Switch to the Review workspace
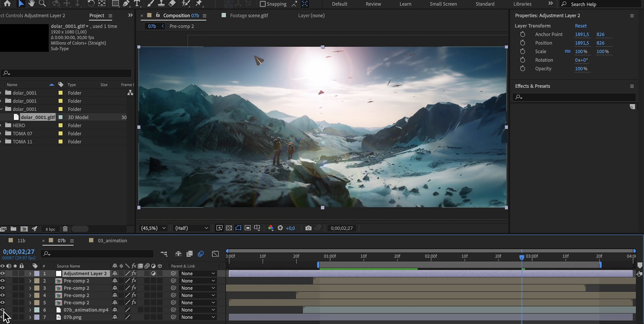This screenshot has width=644, height=324. 373,4
